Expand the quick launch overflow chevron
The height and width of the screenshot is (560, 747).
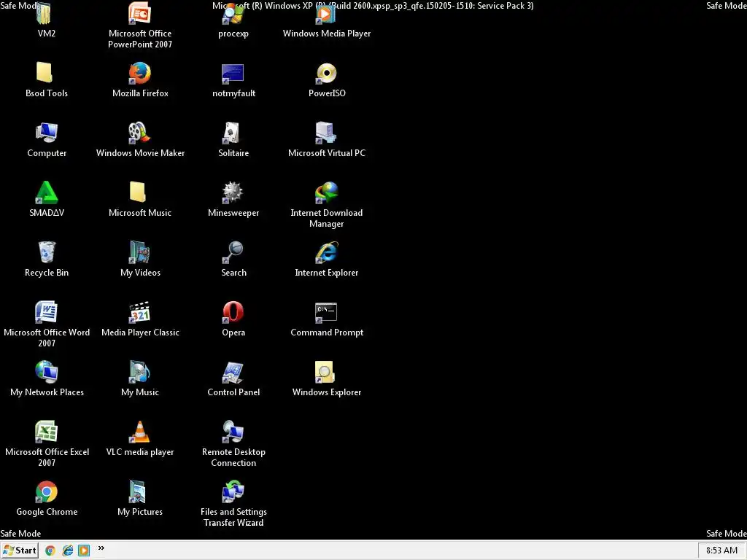pos(101,548)
